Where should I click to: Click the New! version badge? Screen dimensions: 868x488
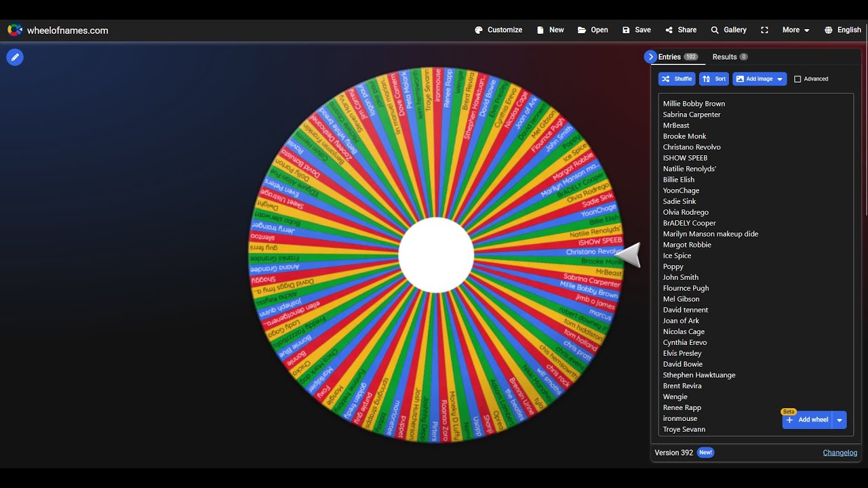click(x=706, y=453)
